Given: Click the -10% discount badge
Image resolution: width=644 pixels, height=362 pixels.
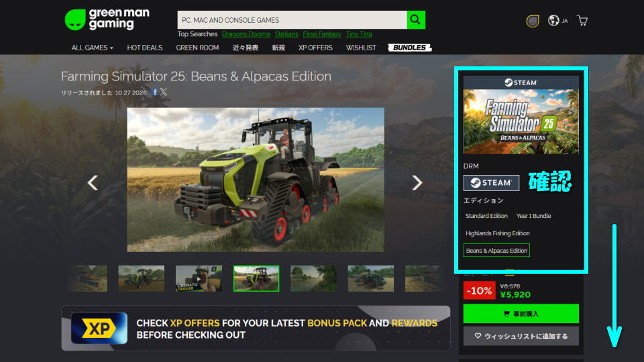Looking at the screenshot, I should pyautogui.click(x=479, y=290).
